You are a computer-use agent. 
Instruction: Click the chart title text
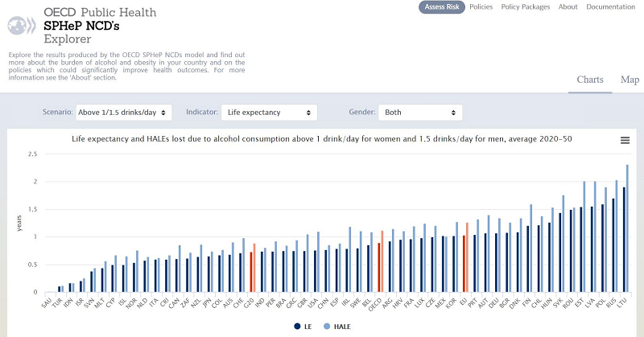pyautogui.click(x=321, y=139)
